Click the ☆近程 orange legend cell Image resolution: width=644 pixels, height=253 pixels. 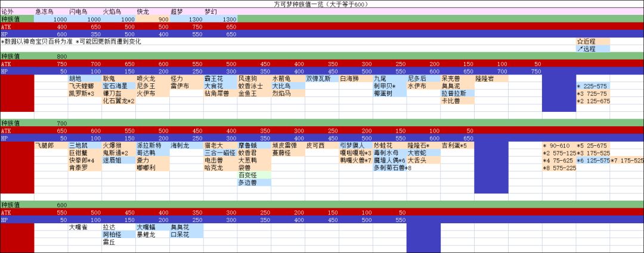[593, 42]
